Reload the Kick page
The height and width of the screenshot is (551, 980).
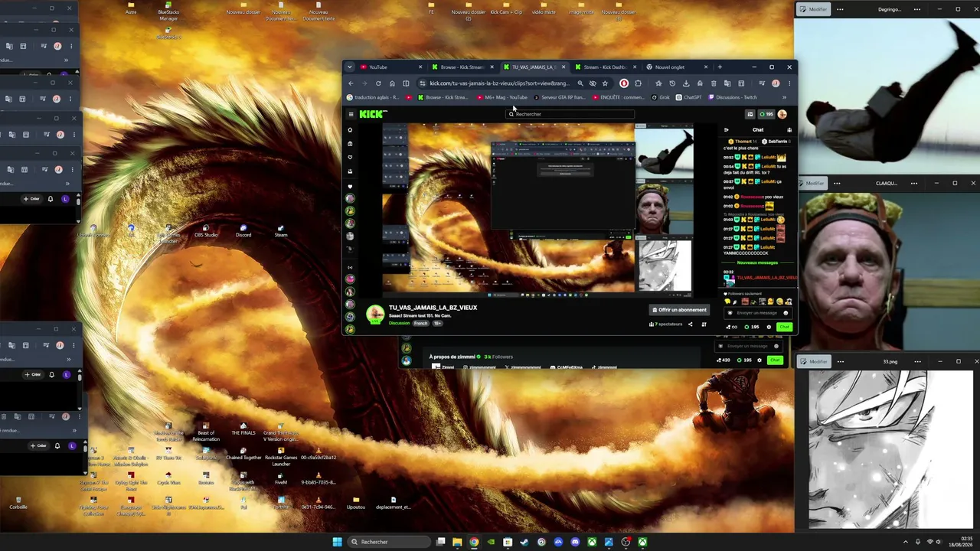(378, 83)
